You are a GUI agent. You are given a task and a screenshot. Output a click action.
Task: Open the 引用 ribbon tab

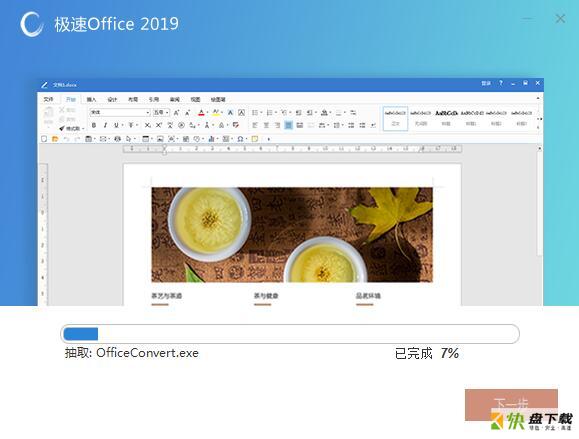[x=154, y=99]
